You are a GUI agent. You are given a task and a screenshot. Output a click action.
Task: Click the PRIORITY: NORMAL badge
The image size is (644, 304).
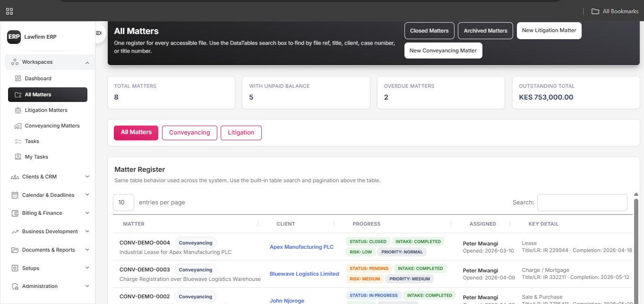[x=402, y=252]
